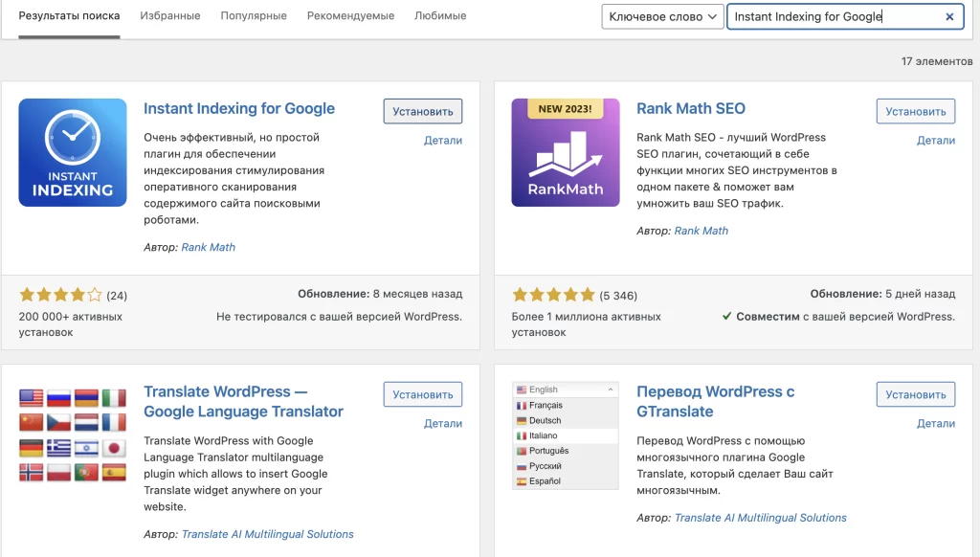
Task: Install the Instant Indexing for Google plugin
Action: coord(423,111)
